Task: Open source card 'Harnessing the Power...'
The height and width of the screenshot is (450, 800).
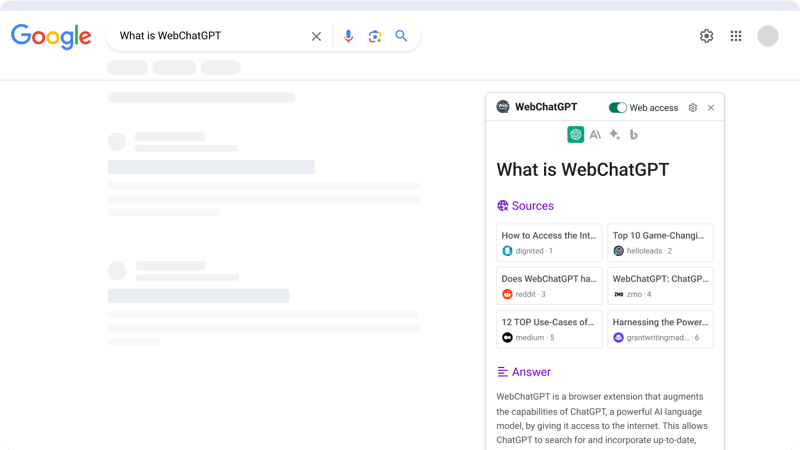Action: pyautogui.click(x=660, y=329)
